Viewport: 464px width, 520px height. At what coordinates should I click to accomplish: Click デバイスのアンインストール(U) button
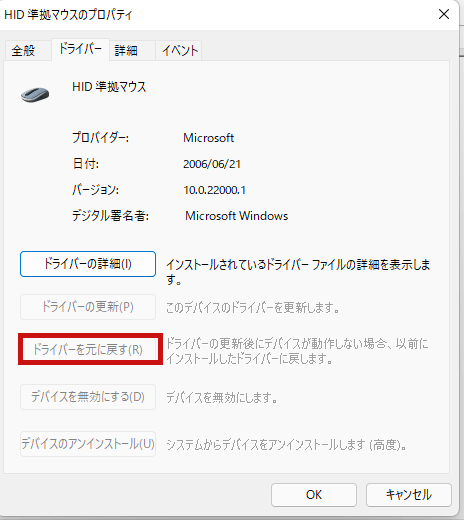(88, 444)
